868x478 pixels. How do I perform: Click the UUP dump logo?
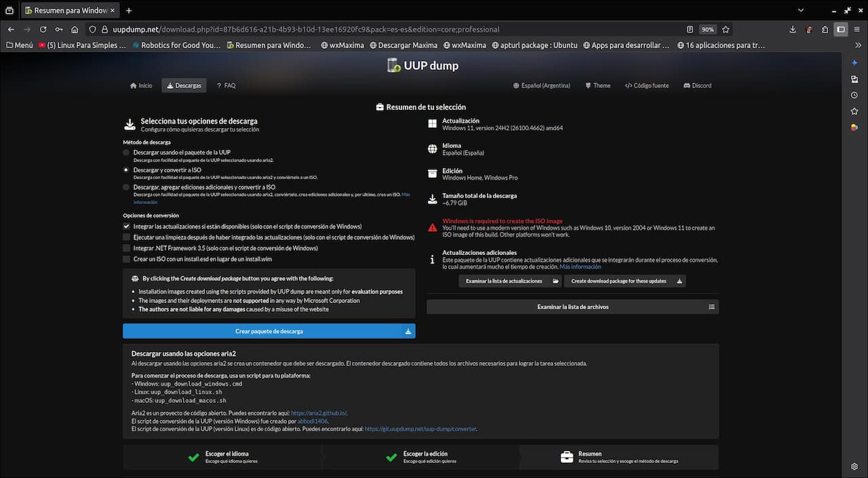pyautogui.click(x=422, y=65)
